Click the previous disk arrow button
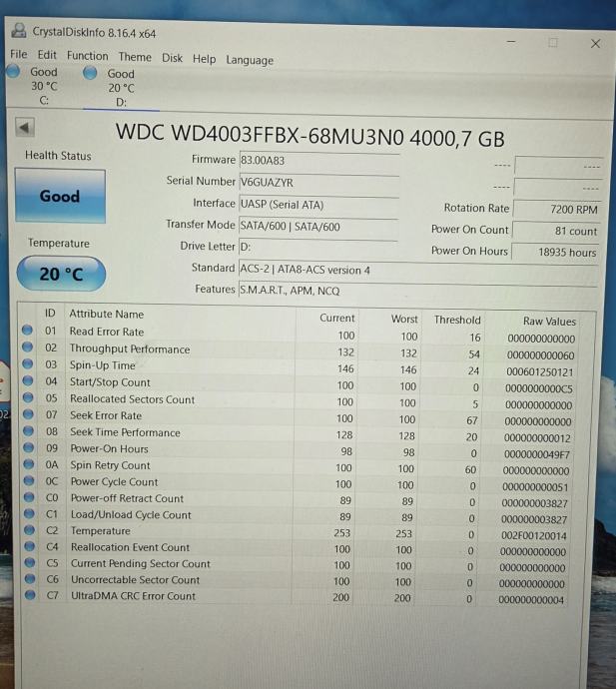Viewport: 616px width, 689px height. (25, 128)
